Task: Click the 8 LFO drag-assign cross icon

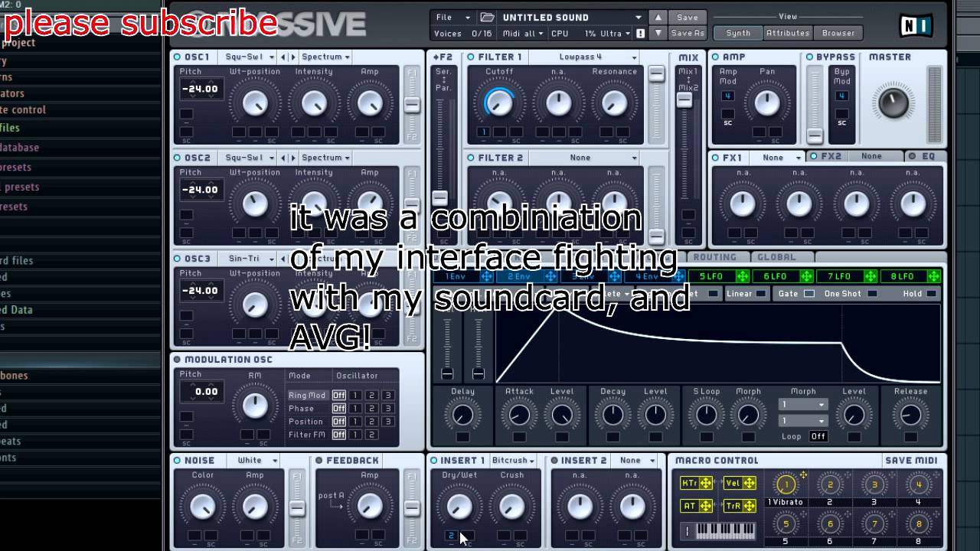Action: (x=933, y=276)
